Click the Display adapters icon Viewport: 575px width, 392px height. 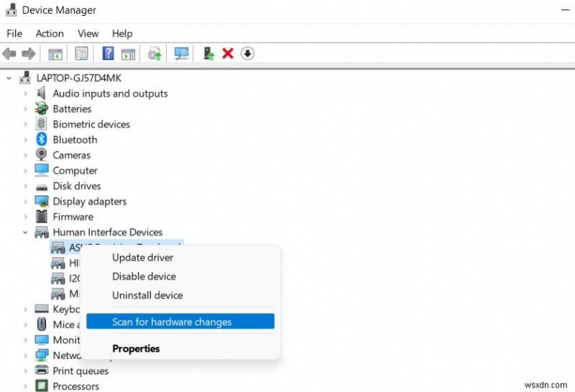[42, 201]
